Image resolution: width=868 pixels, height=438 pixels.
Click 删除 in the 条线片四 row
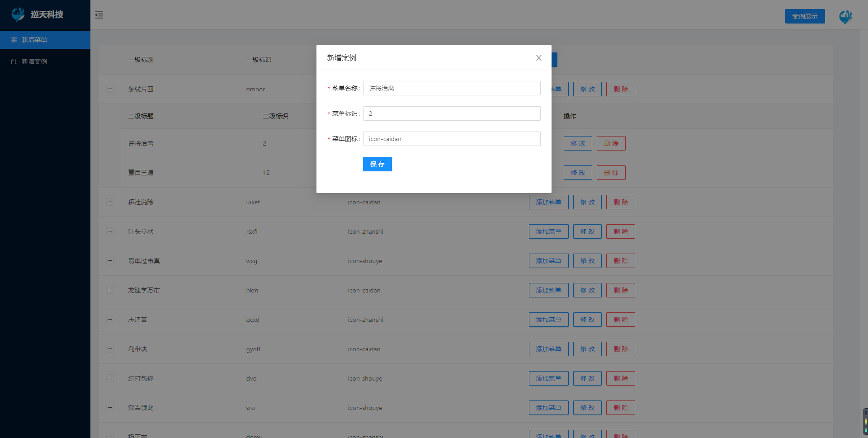[x=621, y=89]
